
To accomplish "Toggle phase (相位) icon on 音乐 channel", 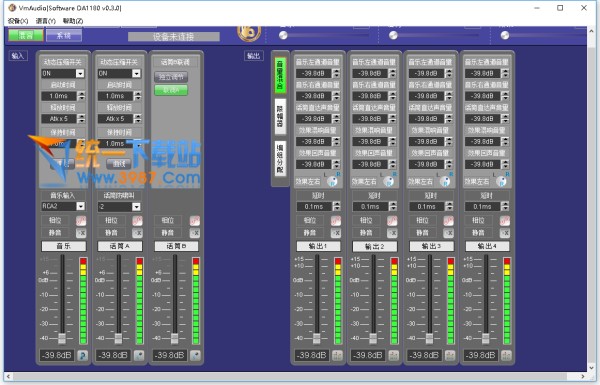I will coord(81,220).
